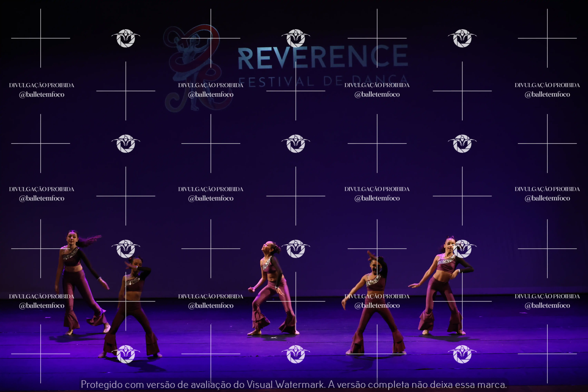Click the @balletemfoco handle overlapping the R logo
This screenshot has height=392, width=588.
pyautogui.click(x=211, y=94)
